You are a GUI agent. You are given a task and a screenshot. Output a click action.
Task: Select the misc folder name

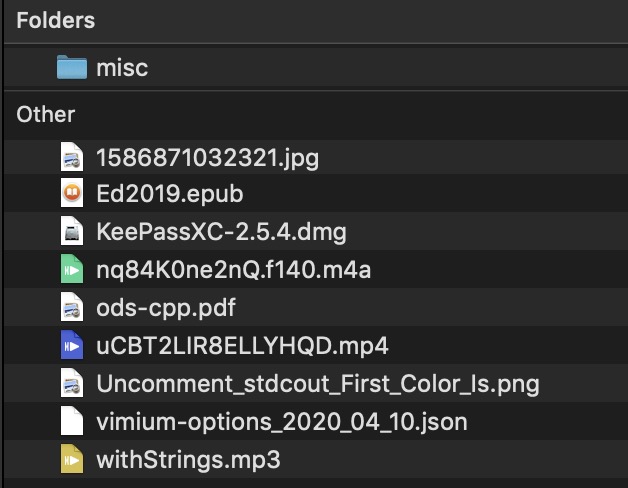122,68
